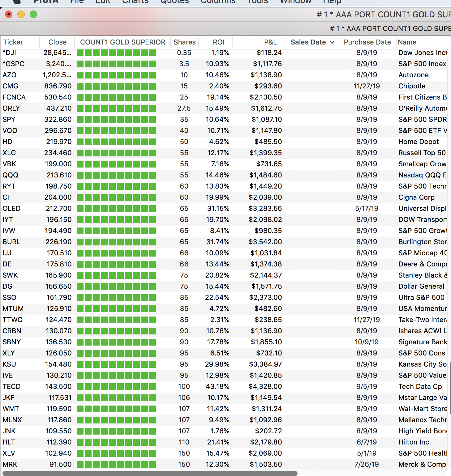
Task: Click the P&L value $118.24
Action: pyautogui.click(x=269, y=53)
